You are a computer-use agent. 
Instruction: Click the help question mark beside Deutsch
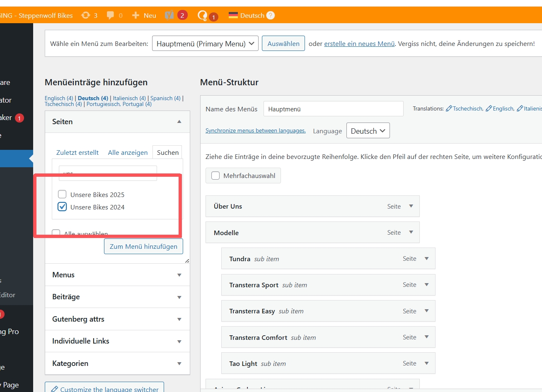point(271,15)
